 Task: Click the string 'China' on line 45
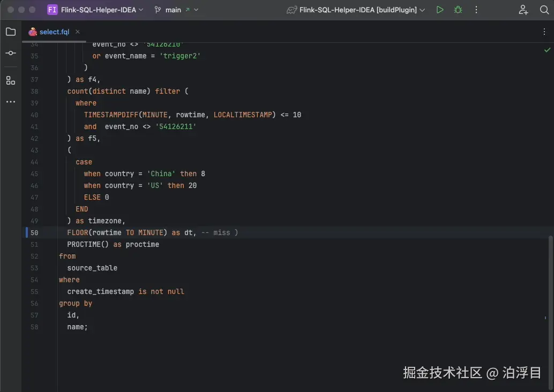161,174
